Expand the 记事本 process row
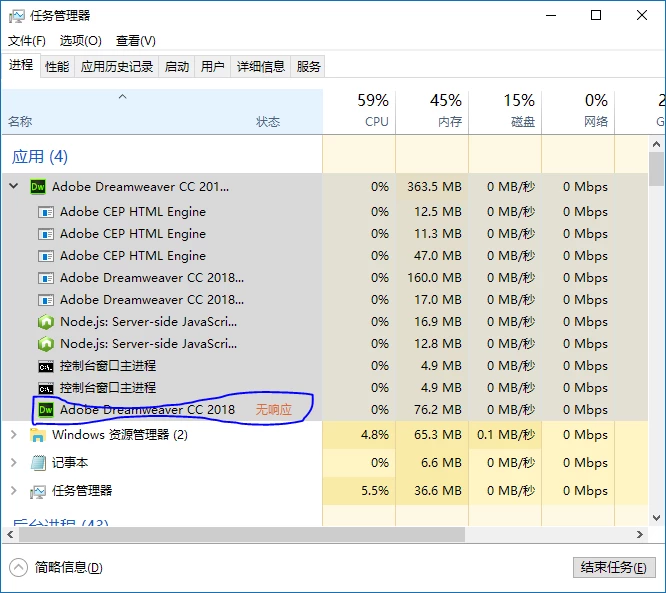This screenshot has height=593, width=666. click(x=14, y=462)
